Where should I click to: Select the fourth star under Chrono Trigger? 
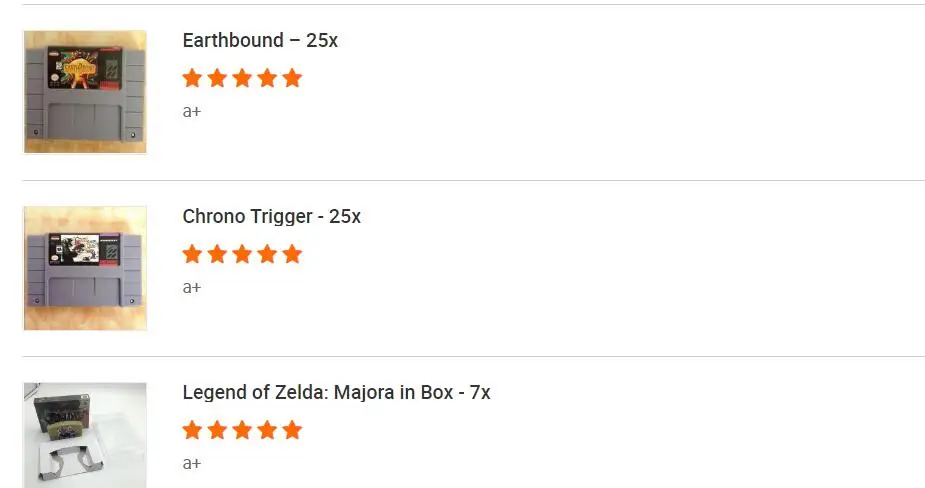tap(267, 254)
